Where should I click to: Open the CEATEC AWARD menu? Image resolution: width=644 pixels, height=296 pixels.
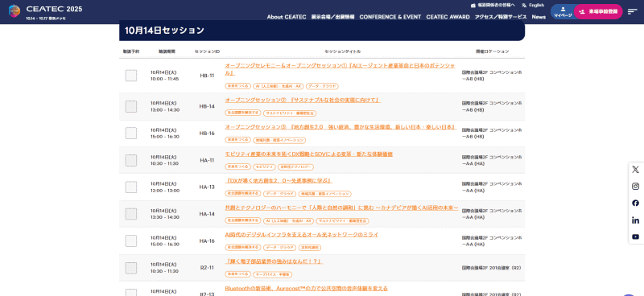point(448,17)
